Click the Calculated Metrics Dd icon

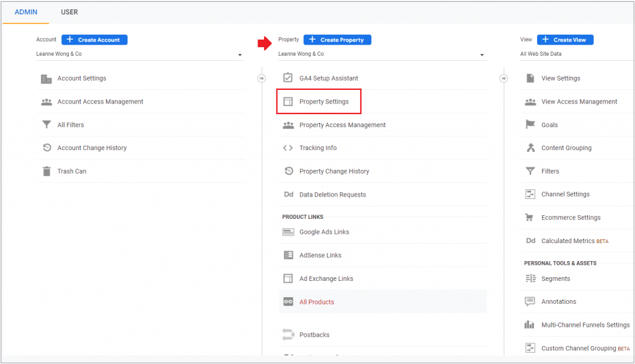click(x=531, y=241)
